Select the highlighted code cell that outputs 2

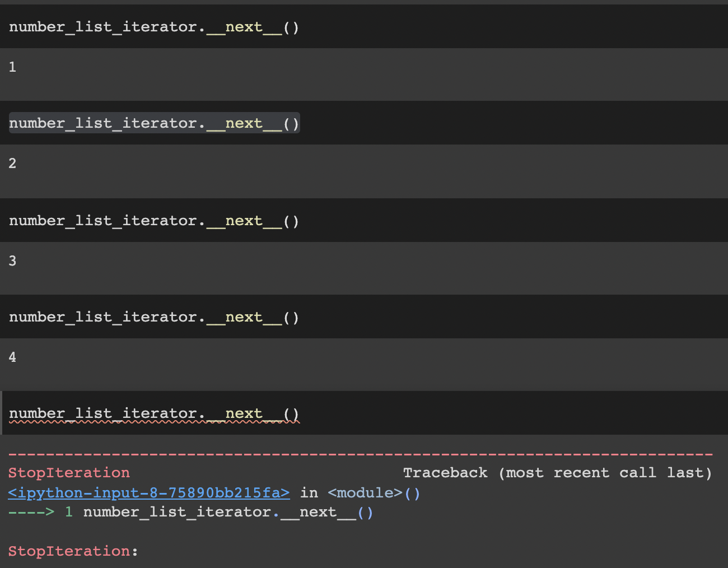(364, 123)
